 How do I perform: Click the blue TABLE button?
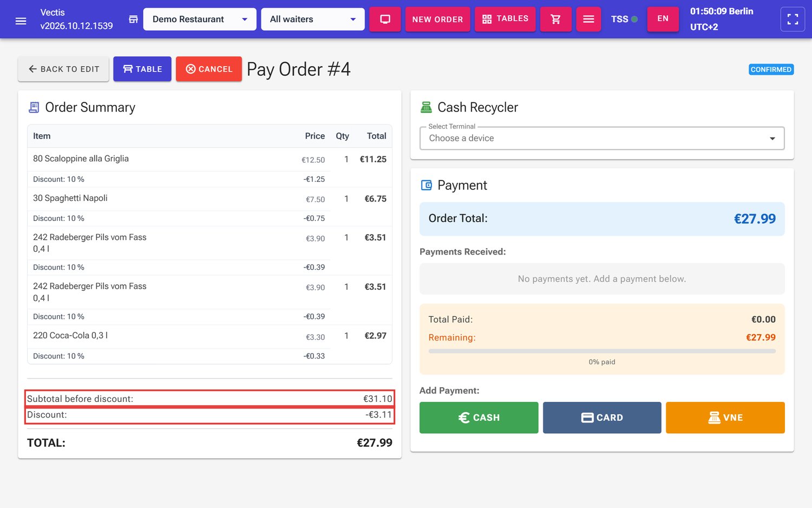(142, 69)
